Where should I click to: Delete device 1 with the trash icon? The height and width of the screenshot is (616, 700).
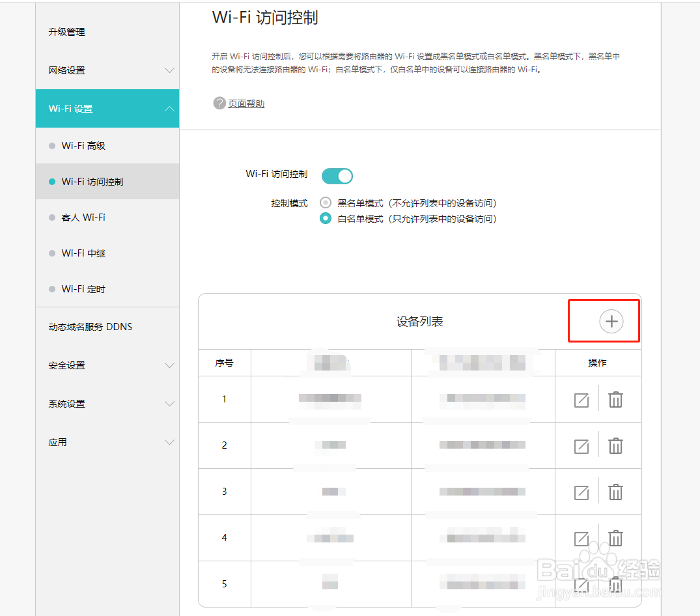(615, 399)
